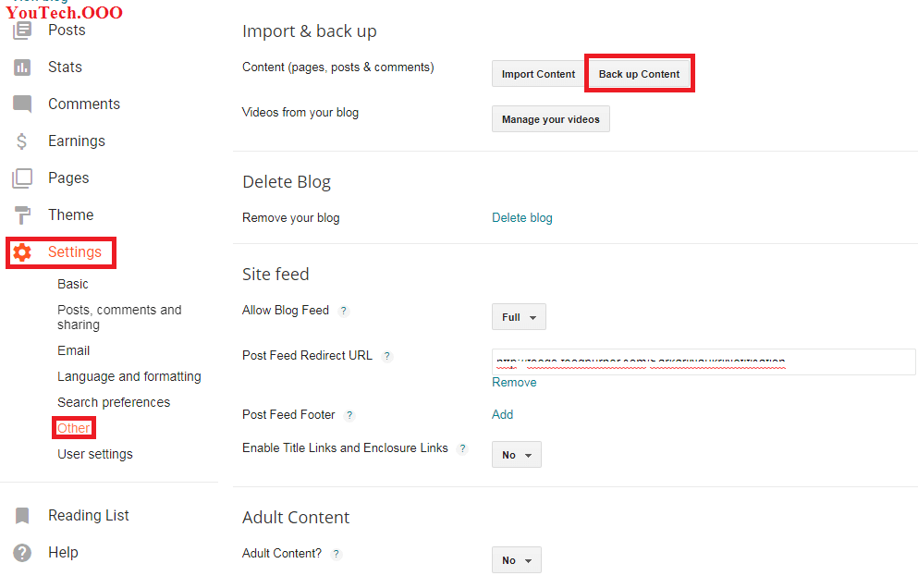
Task: Click Remove under the feed redirect URL
Action: pos(514,383)
